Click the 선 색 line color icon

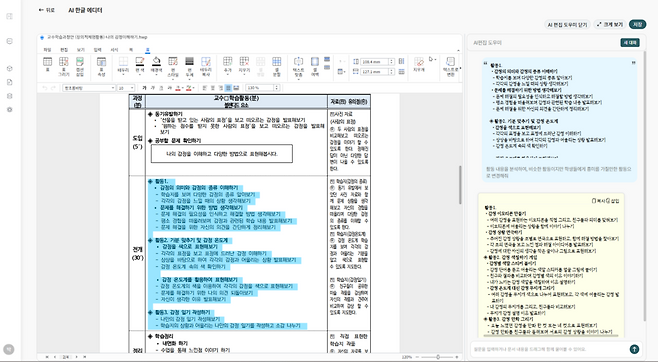click(140, 62)
